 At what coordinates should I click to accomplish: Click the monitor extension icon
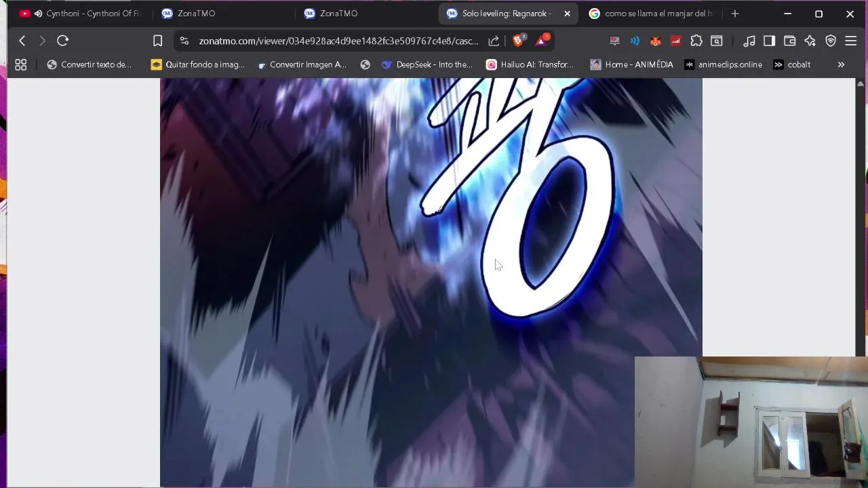614,41
